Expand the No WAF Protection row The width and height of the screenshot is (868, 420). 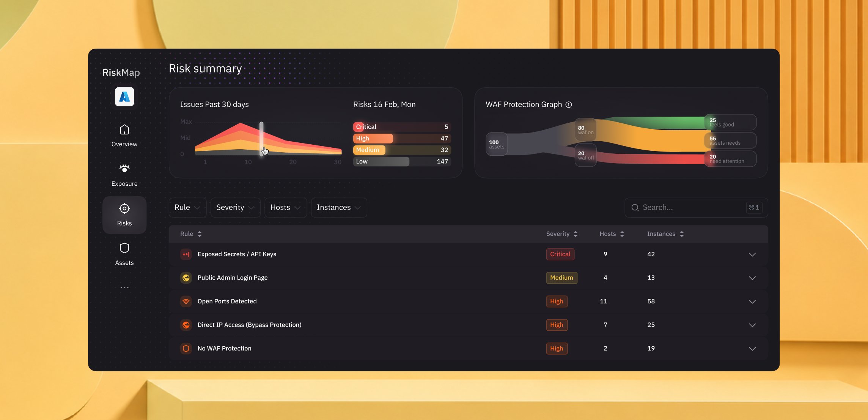(x=752, y=349)
